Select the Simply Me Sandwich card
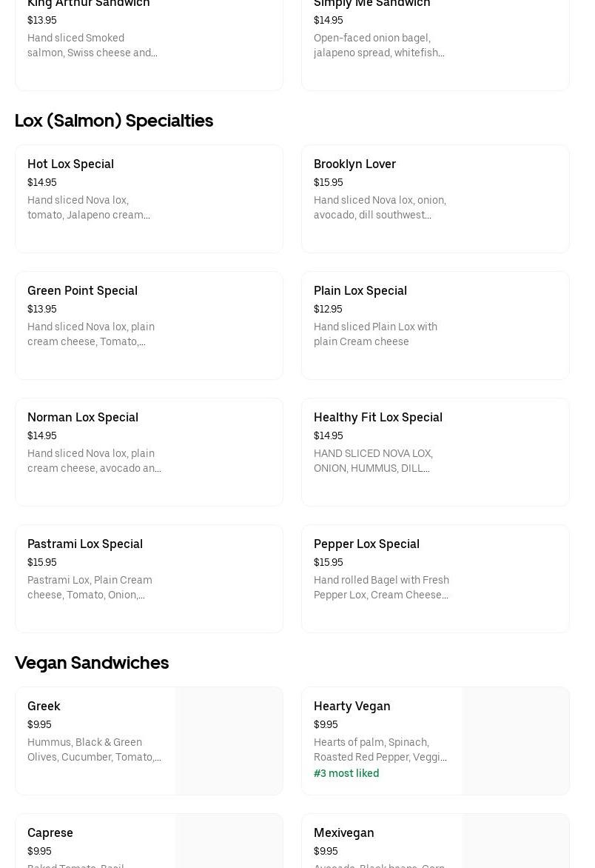This screenshot has height=868, width=595. tap(434, 37)
